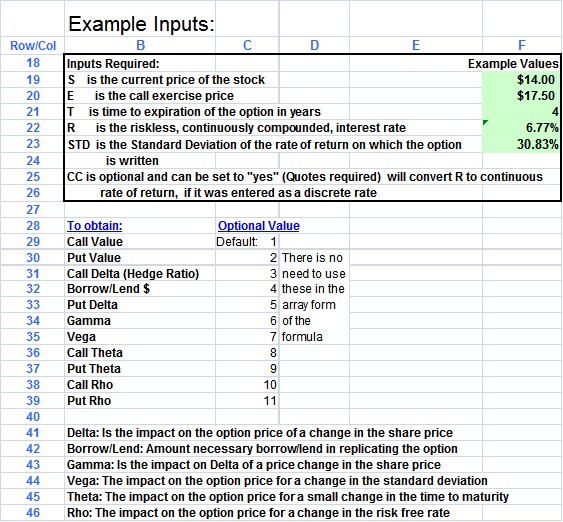This screenshot has height=522, width=563.
Task: Select optional value 11 for Put Rho
Action: 247,401
